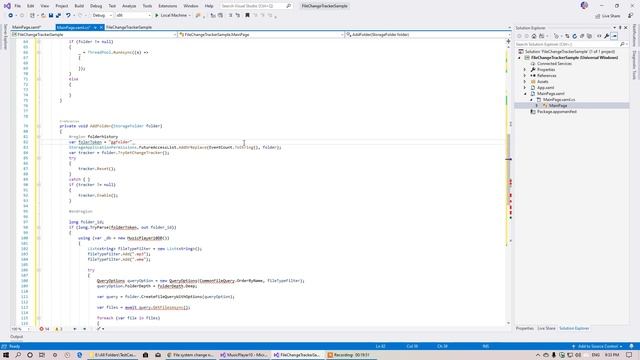Expand the Properties node

(x=525, y=70)
